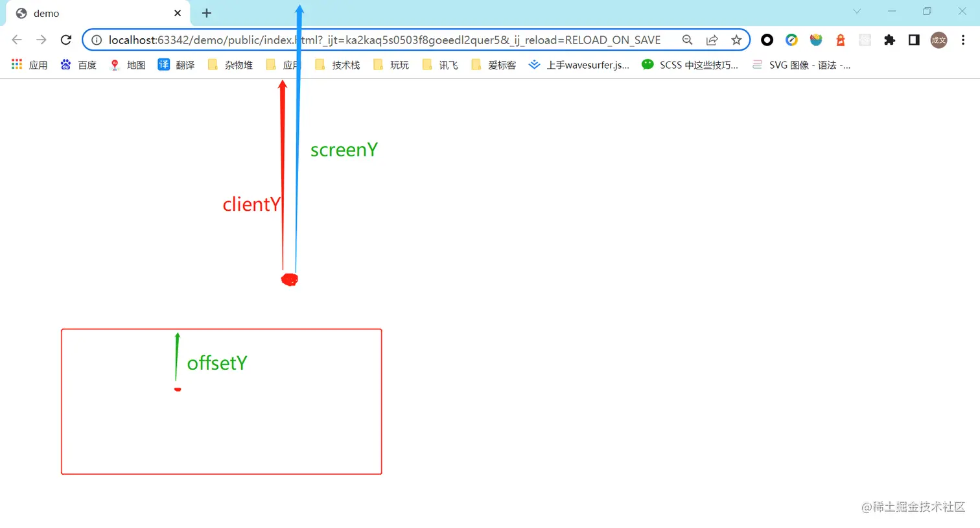Go forward to next page
The width and height of the screenshot is (980, 528).
click(x=41, y=40)
